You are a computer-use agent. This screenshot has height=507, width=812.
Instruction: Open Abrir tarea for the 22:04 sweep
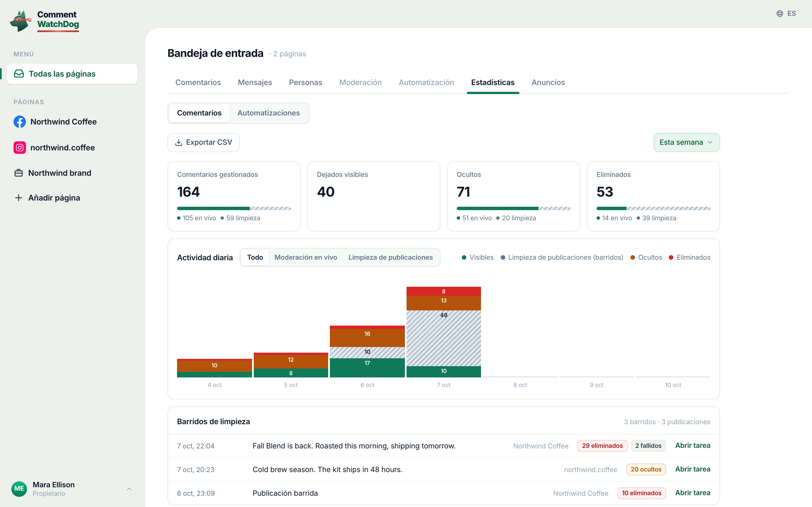(692, 446)
